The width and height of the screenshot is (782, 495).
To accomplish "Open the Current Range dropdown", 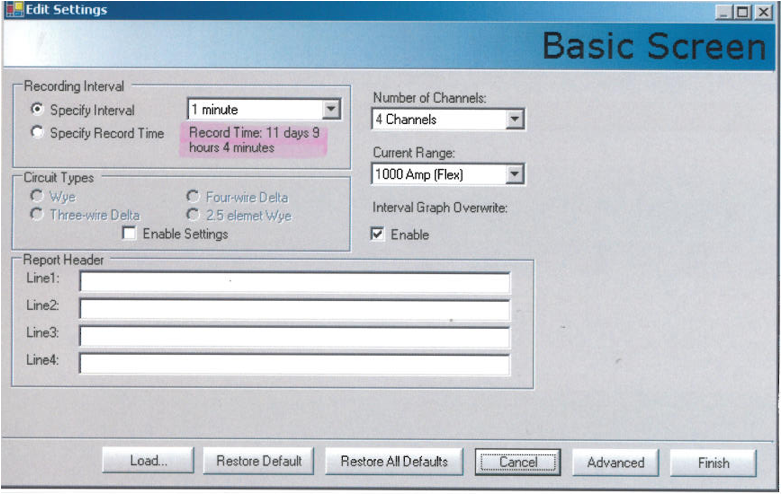I will point(514,174).
